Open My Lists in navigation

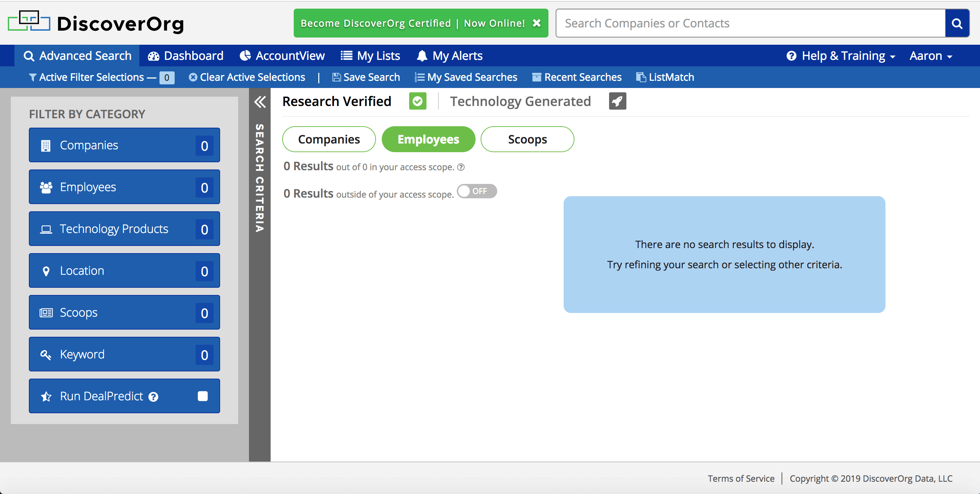pos(370,56)
